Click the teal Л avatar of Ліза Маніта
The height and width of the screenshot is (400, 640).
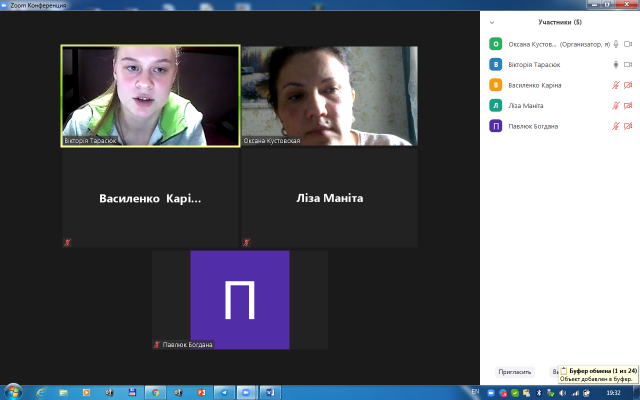point(496,105)
